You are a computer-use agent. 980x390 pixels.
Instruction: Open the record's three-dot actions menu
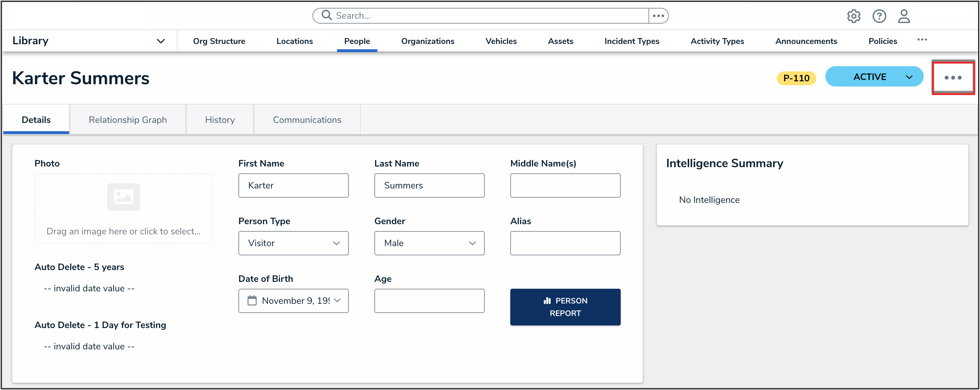click(952, 78)
